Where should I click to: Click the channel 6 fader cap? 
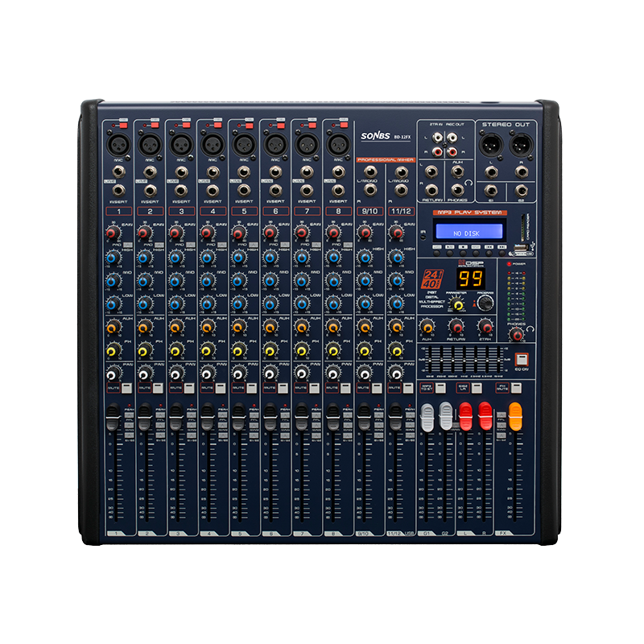click(269, 417)
